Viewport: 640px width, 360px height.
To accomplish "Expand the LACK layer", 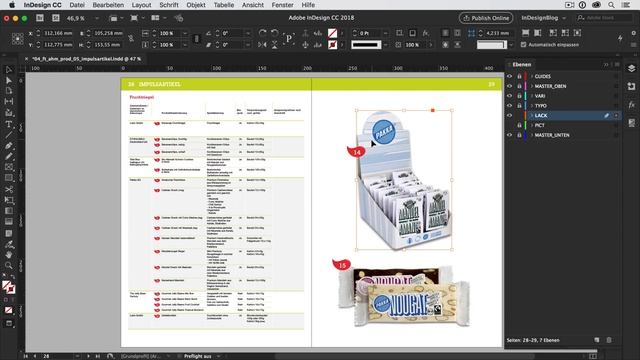I will click(x=531, y=116).
